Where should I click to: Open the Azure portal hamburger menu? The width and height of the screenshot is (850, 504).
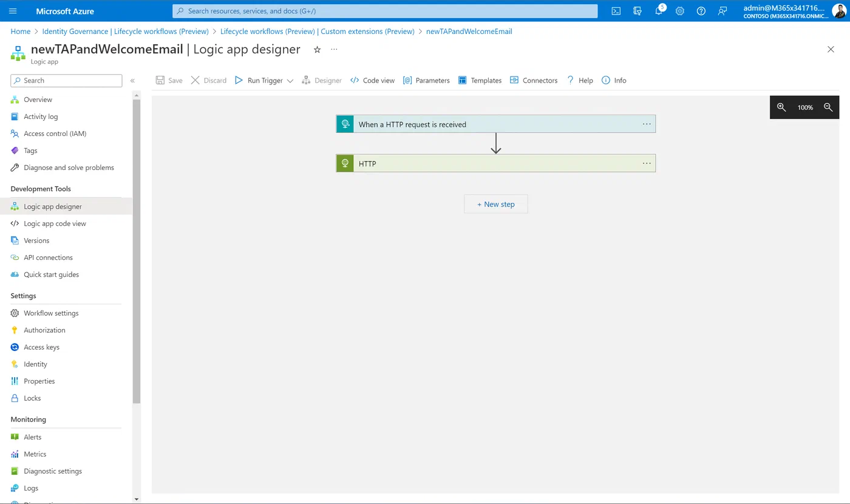13,11
